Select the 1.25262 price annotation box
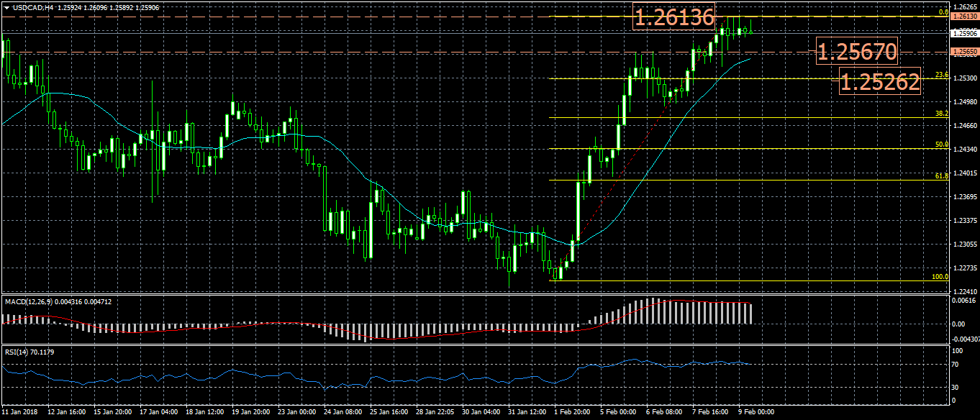This screenshot has height=420, width=980. point(880,83)
